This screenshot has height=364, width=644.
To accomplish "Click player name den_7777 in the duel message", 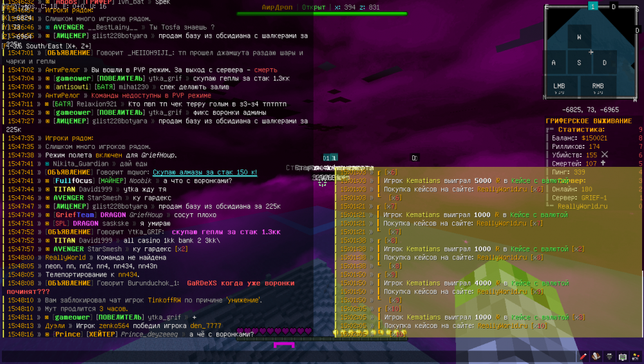I will [206, 326].
